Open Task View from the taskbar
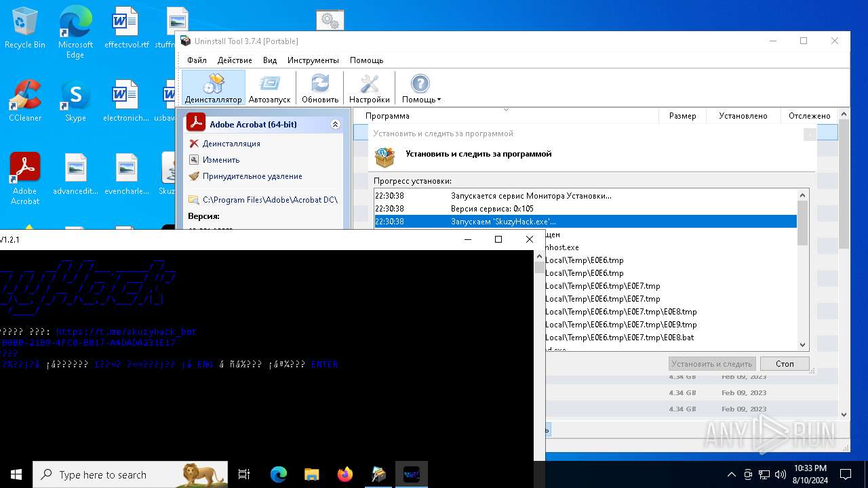This screenshot has width=868, height=488. tap(245, 474)
